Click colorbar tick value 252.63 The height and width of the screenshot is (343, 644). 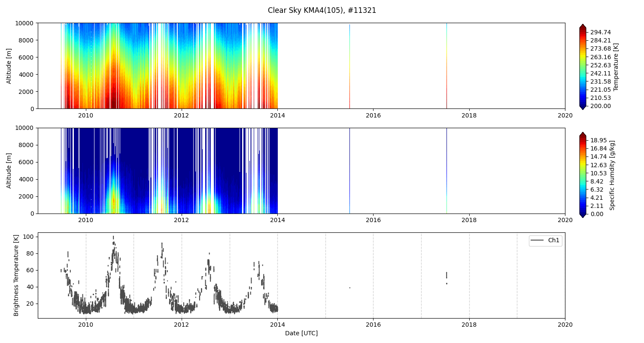coord(601,65)
